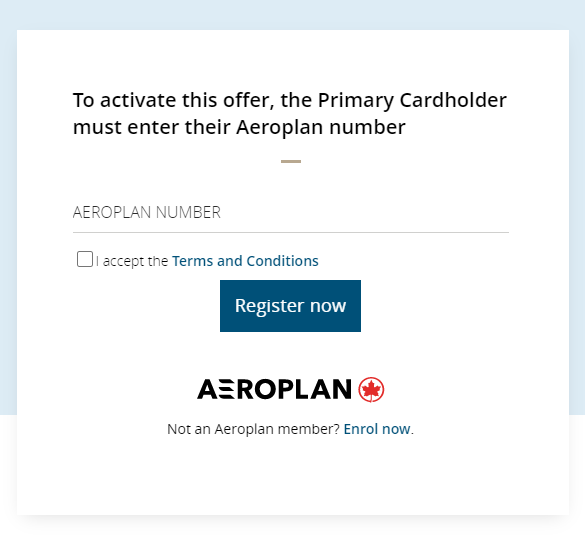Screen dimensions: 585x552
Task: Tick the accept Terms and Conditions checkbox
Action: point(85,259)
